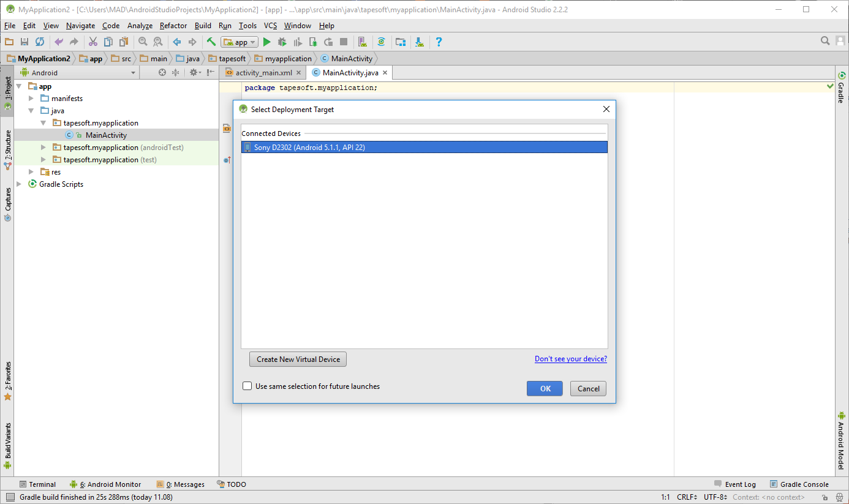Open the AVD Manager icon

click(x=363, y=42)
